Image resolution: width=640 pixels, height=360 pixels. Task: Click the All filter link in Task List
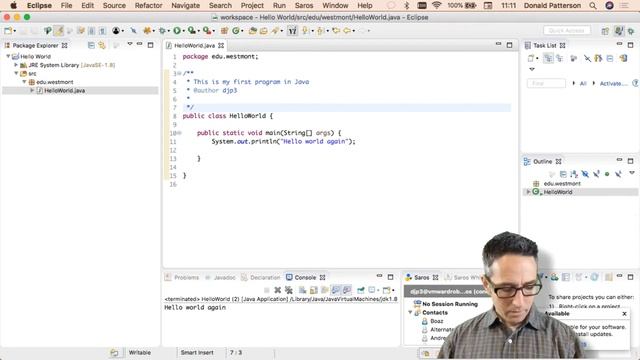pyautogui.click(x=583, y=83)
